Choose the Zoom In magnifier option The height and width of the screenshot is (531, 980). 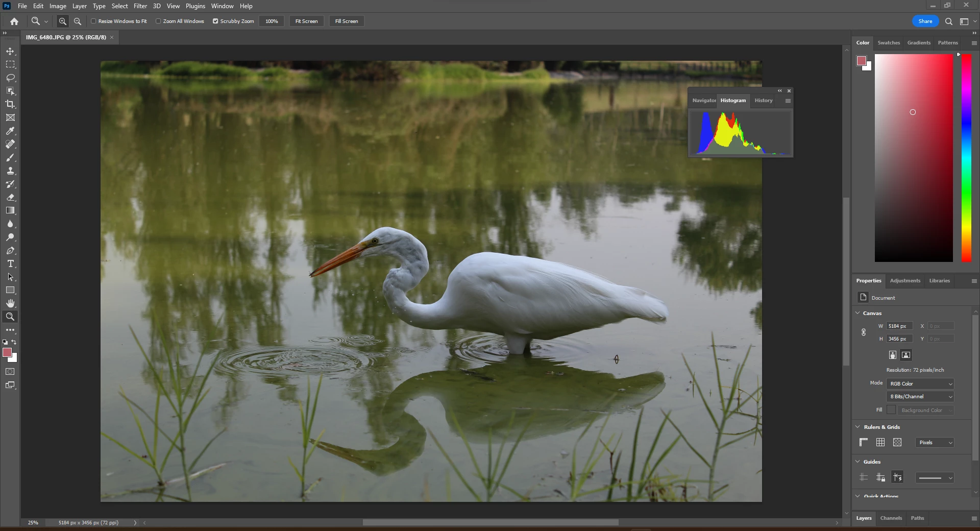[x=63, y=21]
